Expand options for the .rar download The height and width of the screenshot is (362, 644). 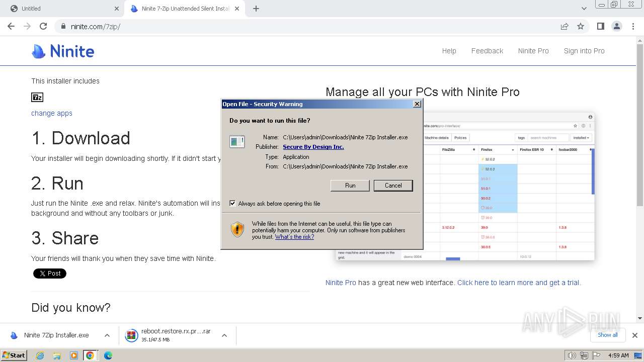pyautogui.click(x=224, y=335)
